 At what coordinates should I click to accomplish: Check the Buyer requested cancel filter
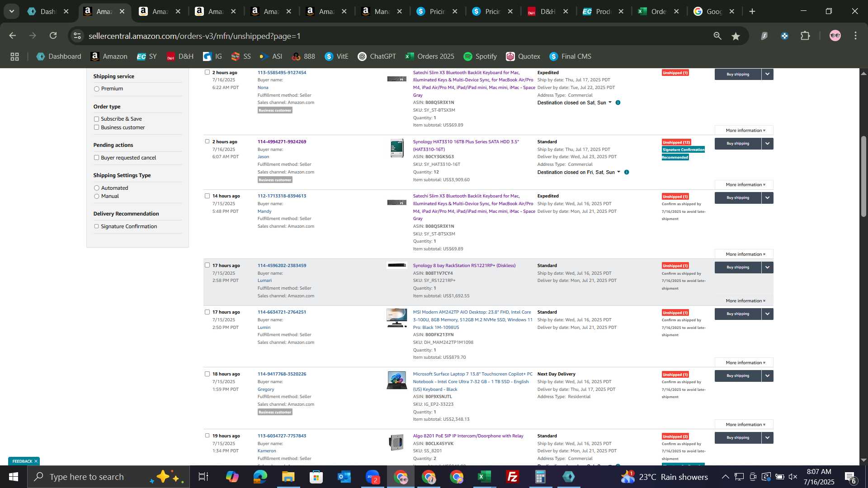coord(96,158)
